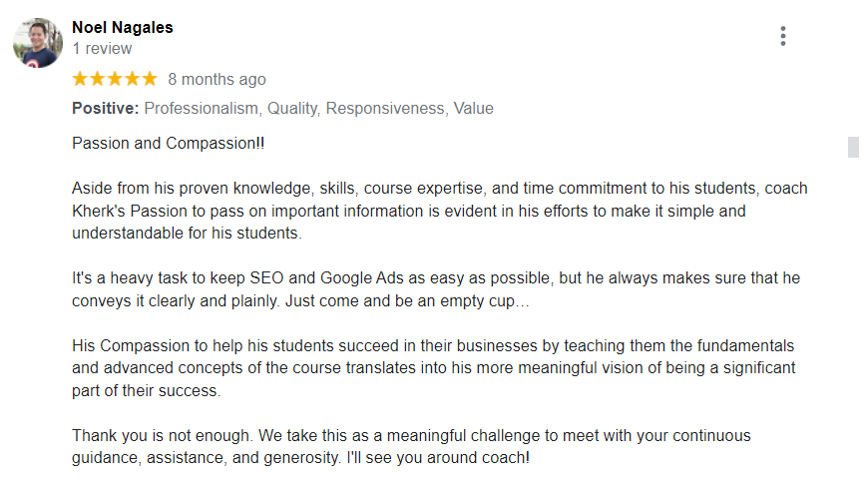Open the three-dot review options menu
Screen dimensions: 868x487
[x=783, y=36]
